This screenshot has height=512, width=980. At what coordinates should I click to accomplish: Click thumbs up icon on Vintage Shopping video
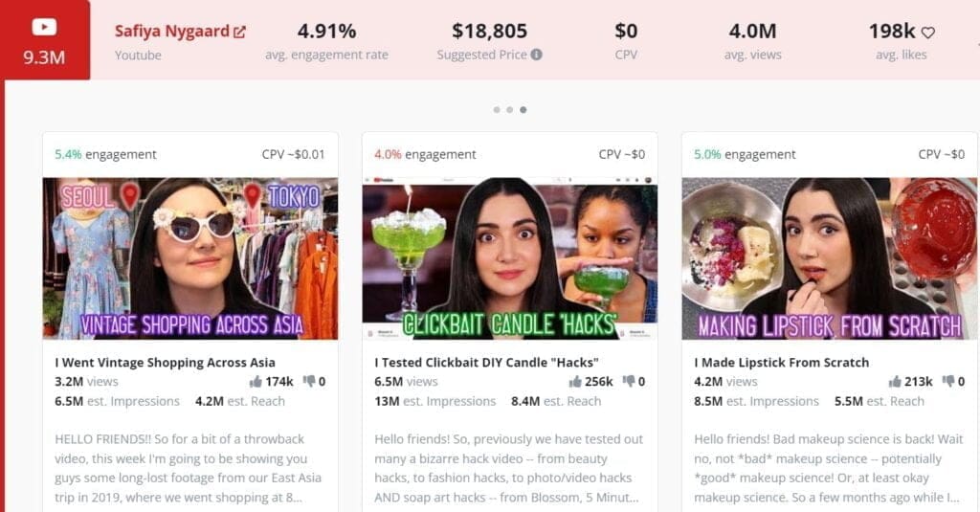coord(255,381)
